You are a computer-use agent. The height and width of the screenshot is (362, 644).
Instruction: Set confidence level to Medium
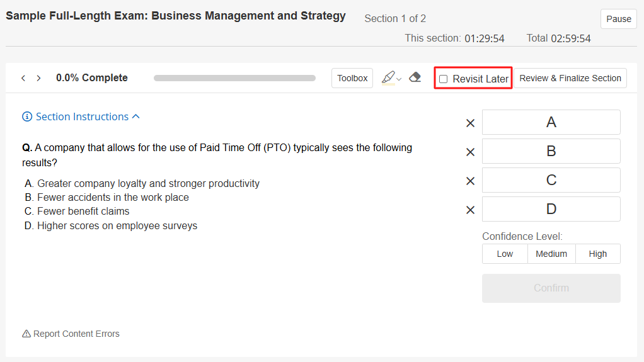pos(551,254)
